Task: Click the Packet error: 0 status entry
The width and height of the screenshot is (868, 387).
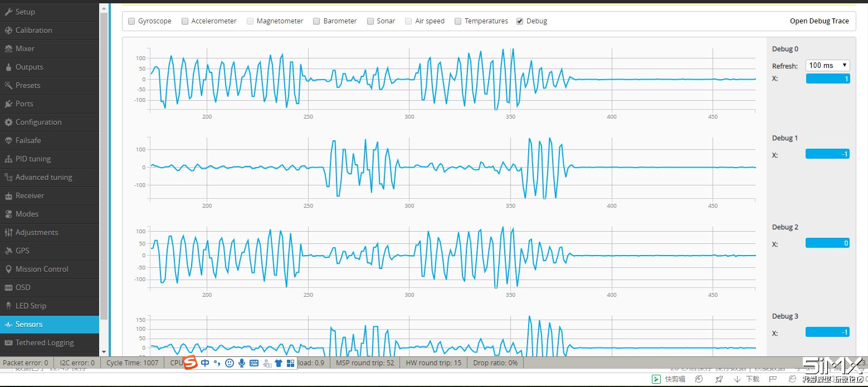Action: [x=26, y=362]
